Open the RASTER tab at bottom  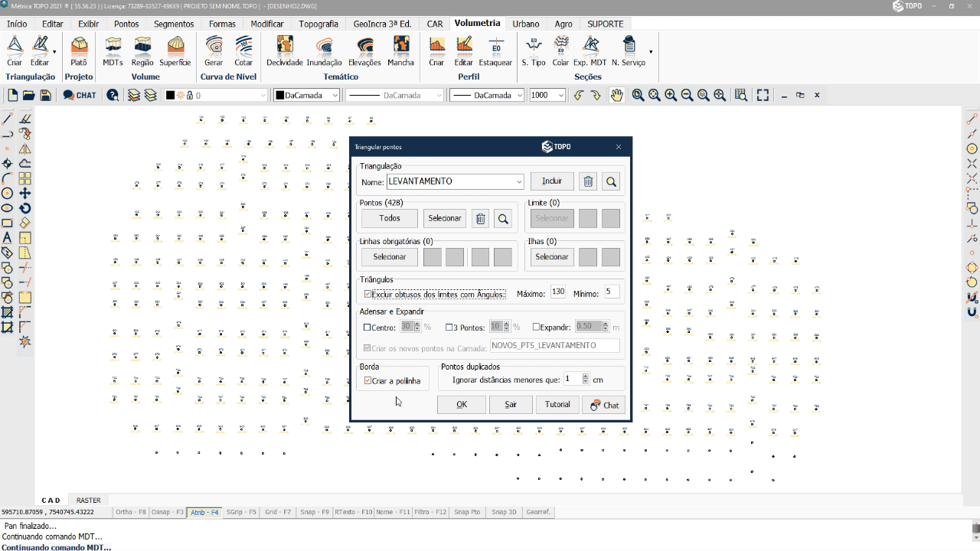(88, 500)
